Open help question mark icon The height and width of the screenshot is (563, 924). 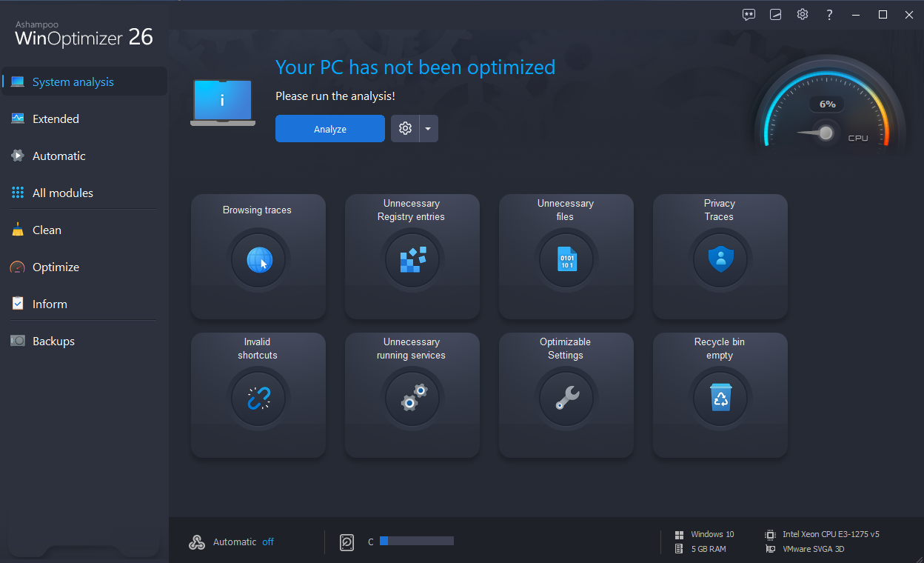pyautogui.click(x=829, y=15)
